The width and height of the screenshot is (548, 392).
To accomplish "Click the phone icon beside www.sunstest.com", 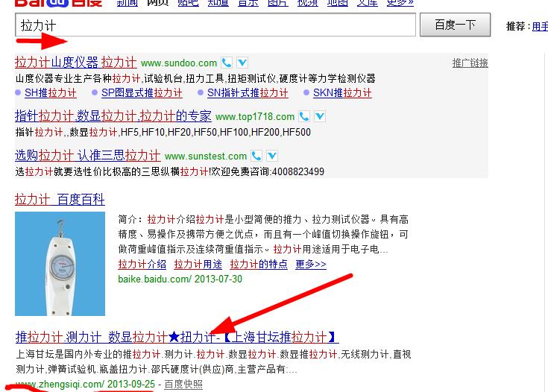I will click(256, 156).
